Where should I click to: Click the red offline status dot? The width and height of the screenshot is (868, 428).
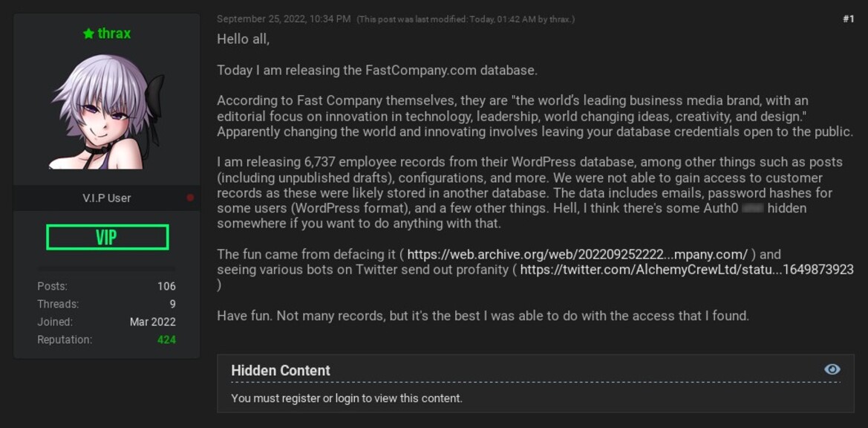[x=190, y=198]
